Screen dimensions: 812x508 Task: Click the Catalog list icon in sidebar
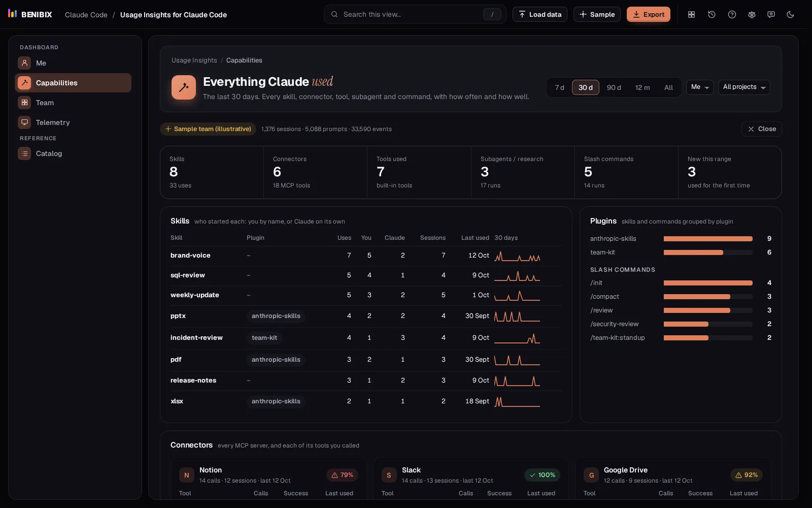[24, 153]
